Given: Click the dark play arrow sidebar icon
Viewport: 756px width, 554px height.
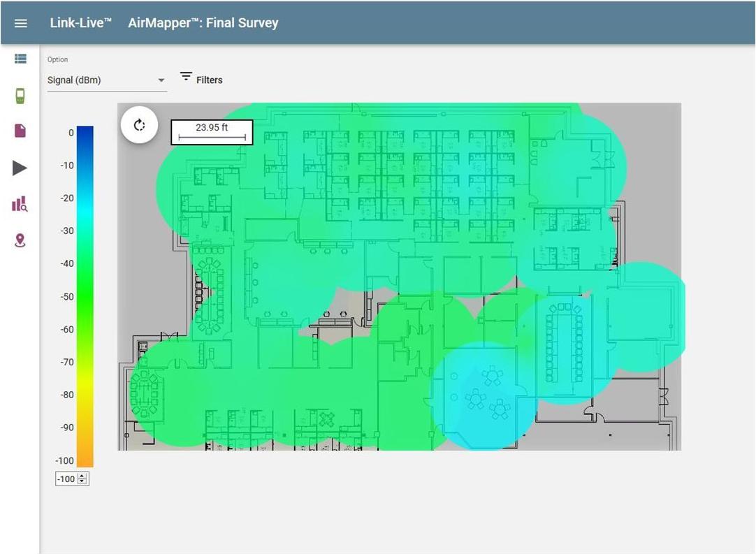Looking at the screenshot, I should pos(20,168).
